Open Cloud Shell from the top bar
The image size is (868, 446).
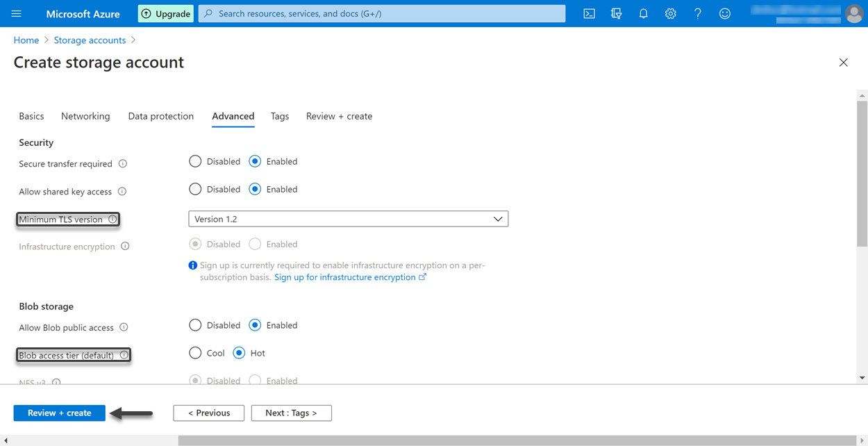589,14
